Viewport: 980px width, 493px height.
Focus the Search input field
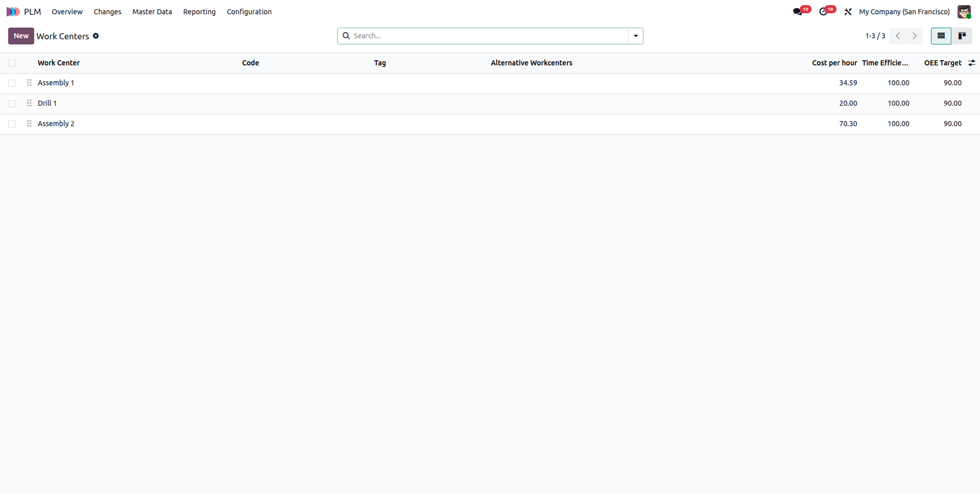[x=489, y=36]
